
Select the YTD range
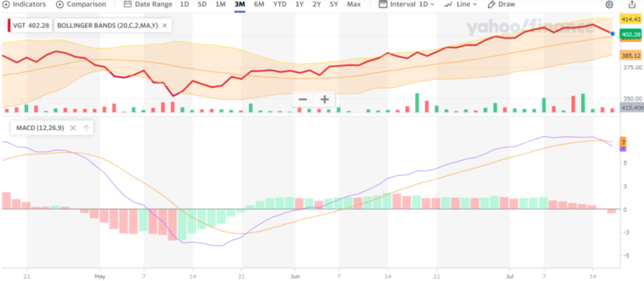(280, 4)
